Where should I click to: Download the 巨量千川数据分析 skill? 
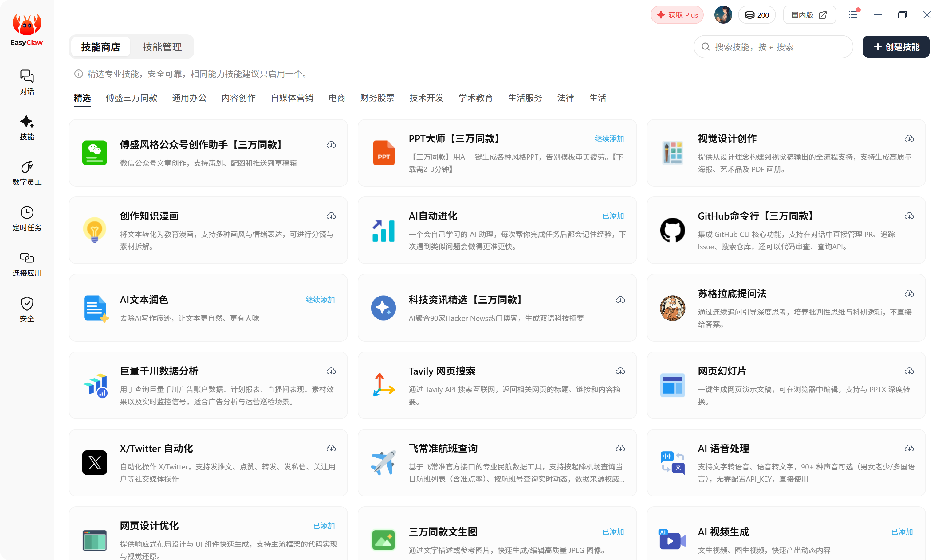click(331, 371)
